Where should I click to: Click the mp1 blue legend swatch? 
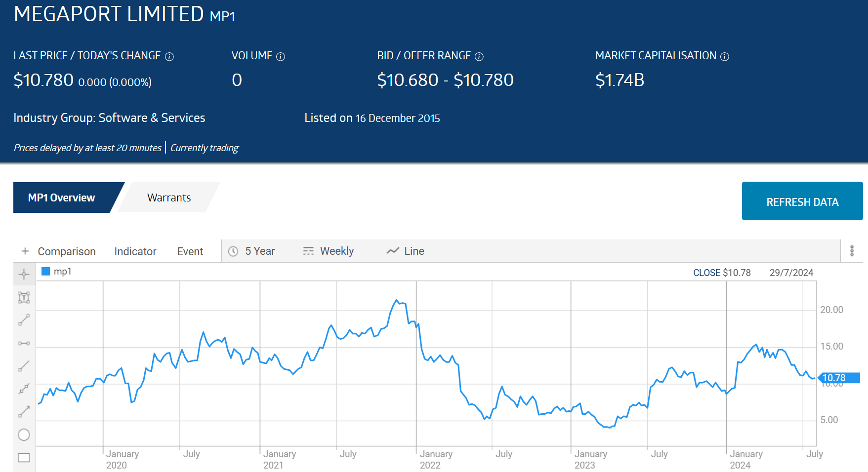click(46, 271)
